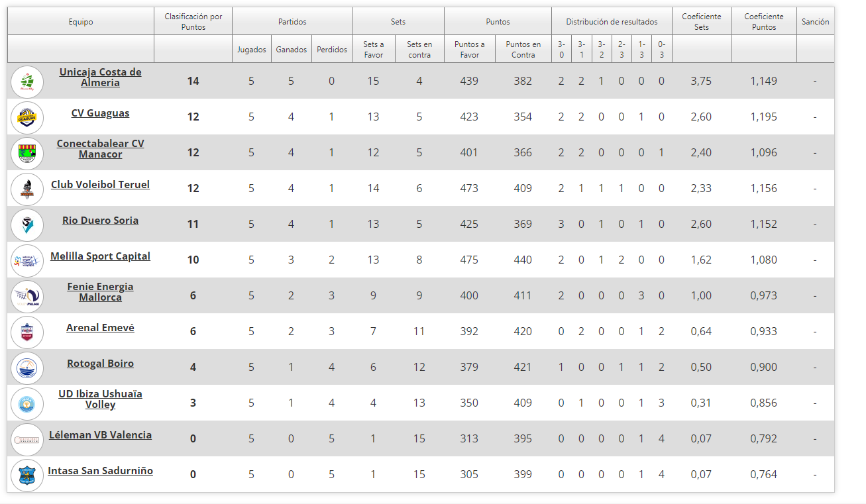Viewport: 866px width, 504px height.
Task: Click the UD Ibiza Ushuaïa Volley logo
Action: coord(27,404)
